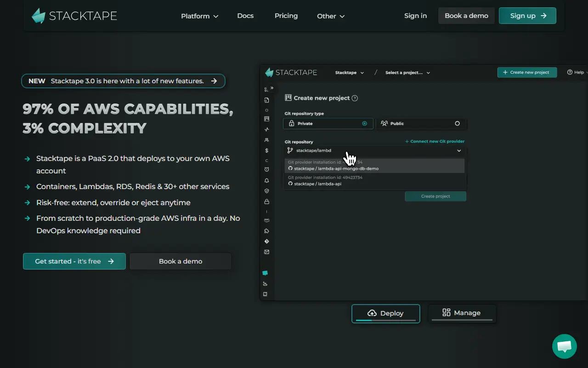Open the Platform dropdown menu
Screen dimensions: 588x368
(x=200, y=16)
